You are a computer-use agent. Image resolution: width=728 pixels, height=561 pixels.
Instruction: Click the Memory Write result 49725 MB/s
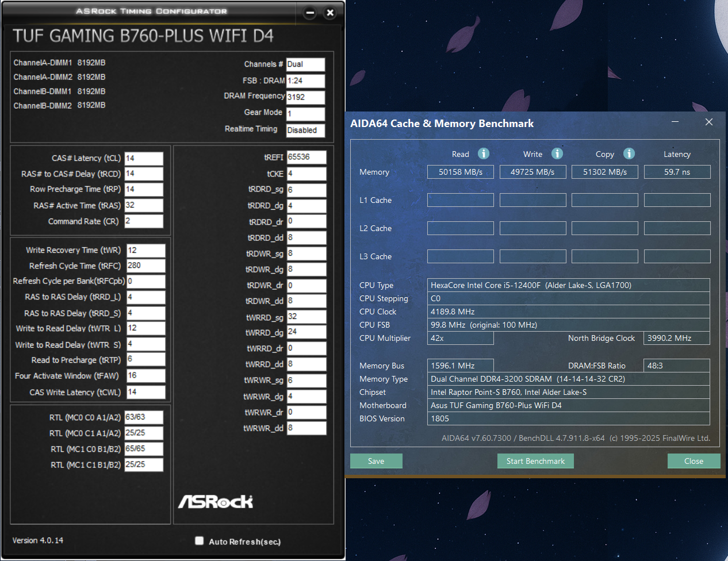point(533,172)
